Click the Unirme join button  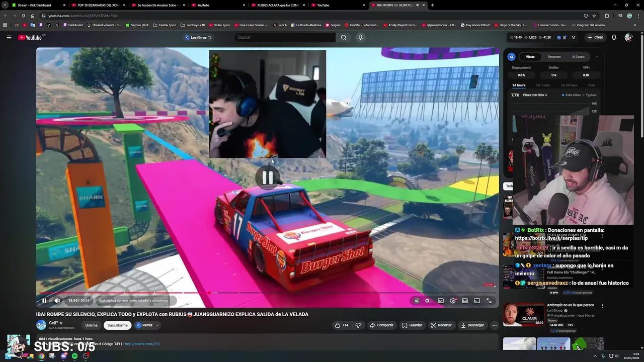(x=92, y=325)
